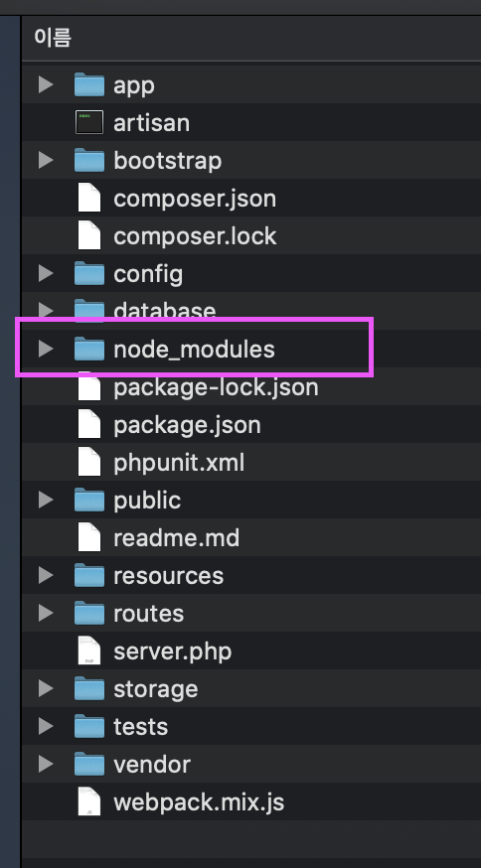Select the vendor folder icon
Screen dimensions: 481x868
pos(89,764)
